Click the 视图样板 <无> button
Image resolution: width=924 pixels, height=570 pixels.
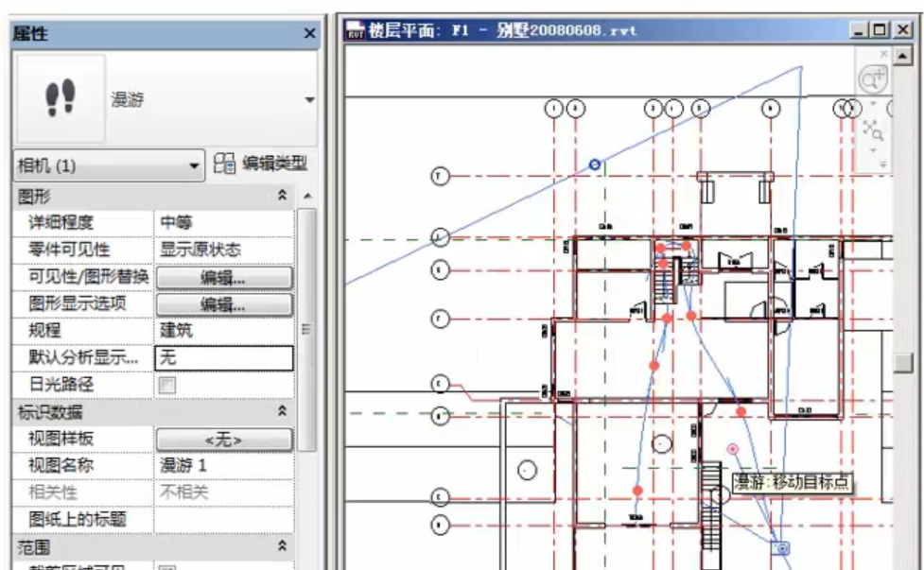tap(223, 440)
